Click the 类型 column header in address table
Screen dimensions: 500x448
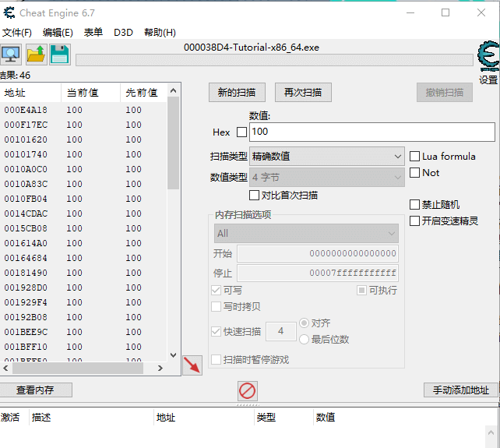point(283,417)
